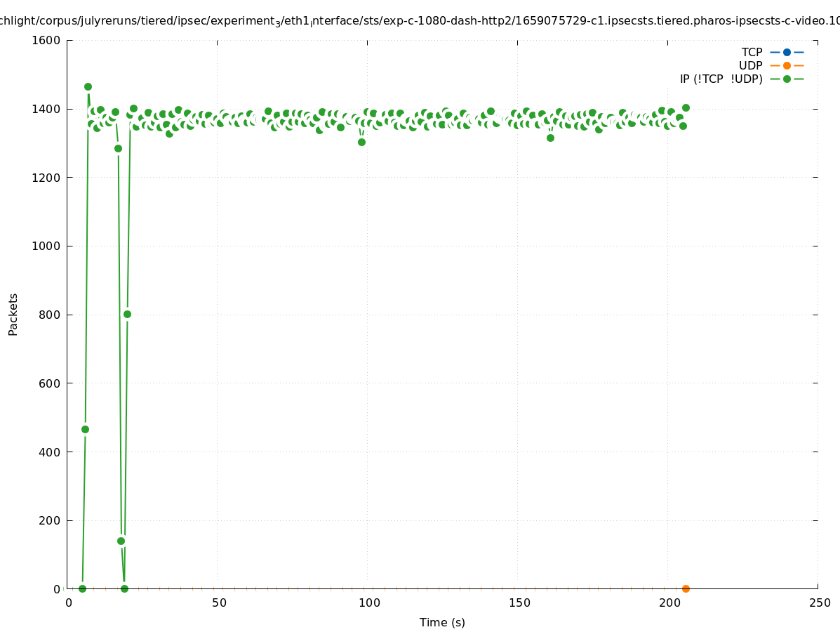Select the last green data point on the right

click(686, 107)
